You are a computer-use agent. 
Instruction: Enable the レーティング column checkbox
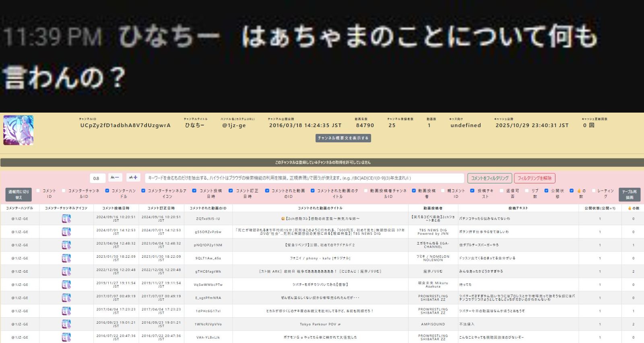click(x=593, y=191)
